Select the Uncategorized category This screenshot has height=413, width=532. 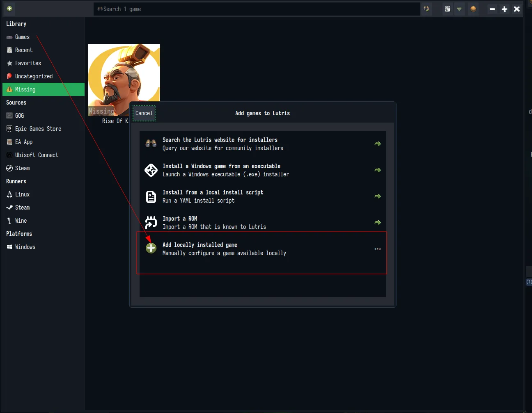[x=44, y=76]
